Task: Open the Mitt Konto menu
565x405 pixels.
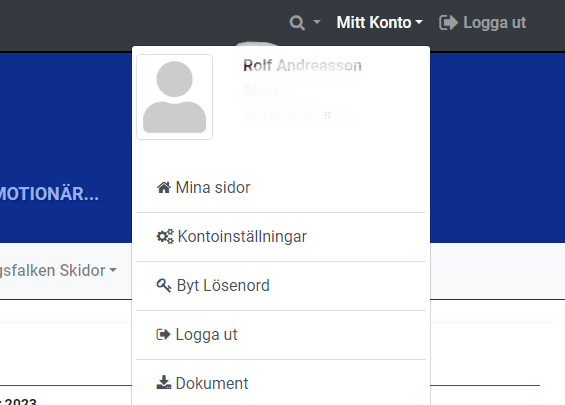Action: 379,22
